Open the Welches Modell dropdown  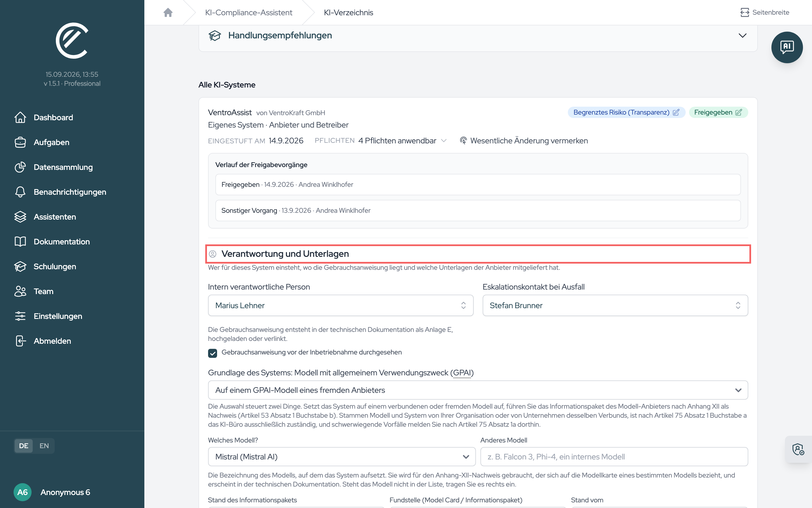(342, 457)
